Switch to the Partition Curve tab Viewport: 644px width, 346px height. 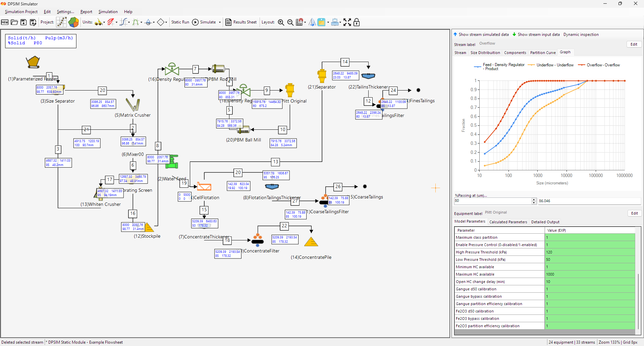coord(543,53)
